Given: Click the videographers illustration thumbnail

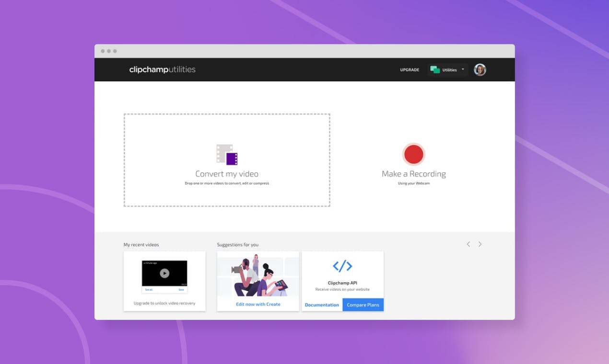Looking at the screenshot, I should point(258,274).
